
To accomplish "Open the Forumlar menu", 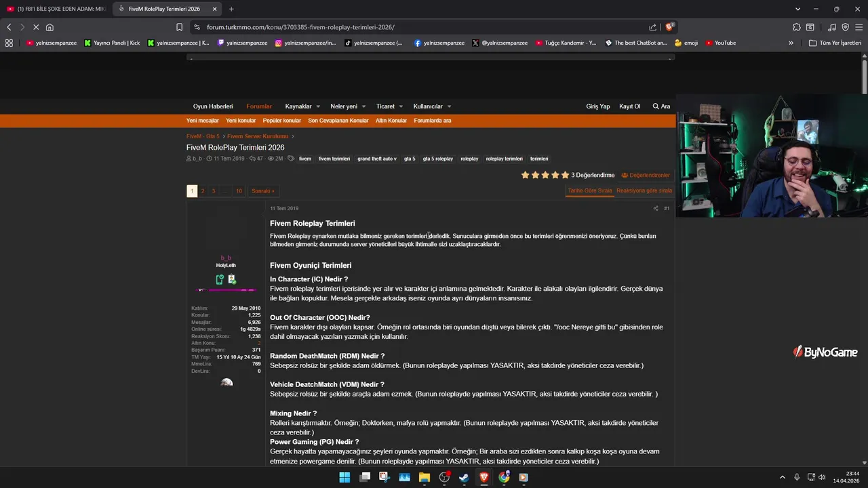I will pos(259,106).
